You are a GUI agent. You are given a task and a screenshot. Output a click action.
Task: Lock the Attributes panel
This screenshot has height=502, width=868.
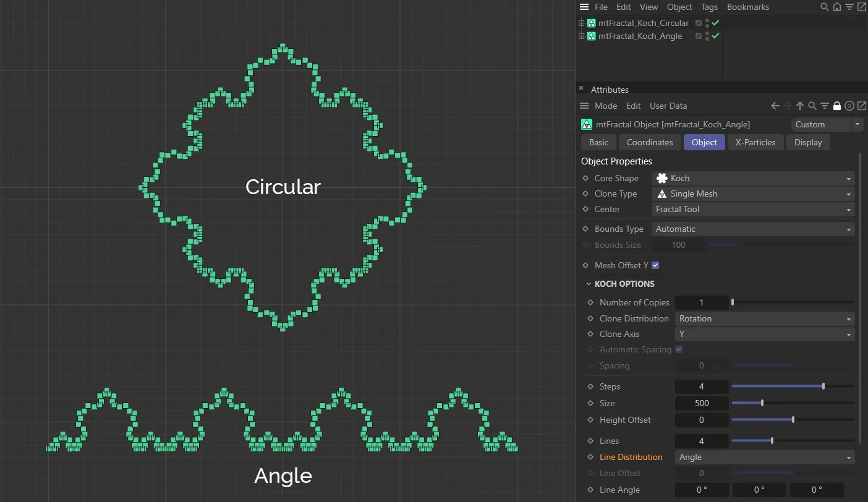838,106
